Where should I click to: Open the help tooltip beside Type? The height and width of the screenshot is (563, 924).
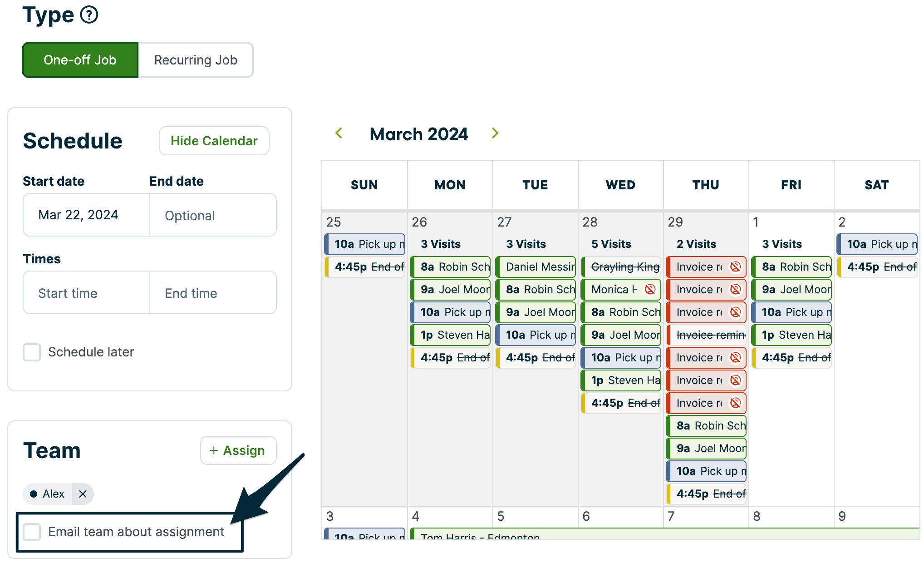tap(89, 14)
